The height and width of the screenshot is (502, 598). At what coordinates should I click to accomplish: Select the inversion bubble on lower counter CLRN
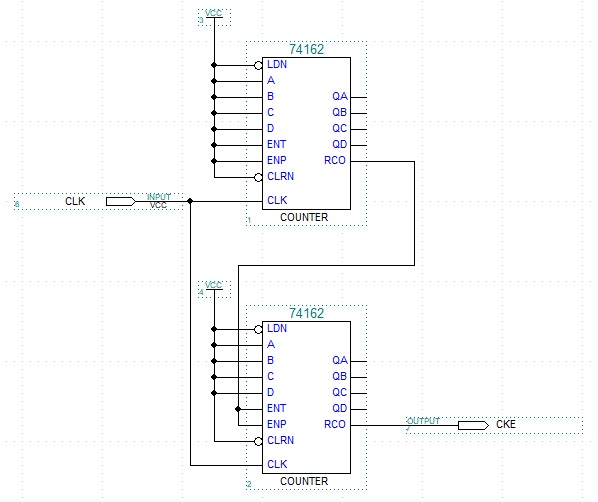pyautogui.click(x=258, y=441)
